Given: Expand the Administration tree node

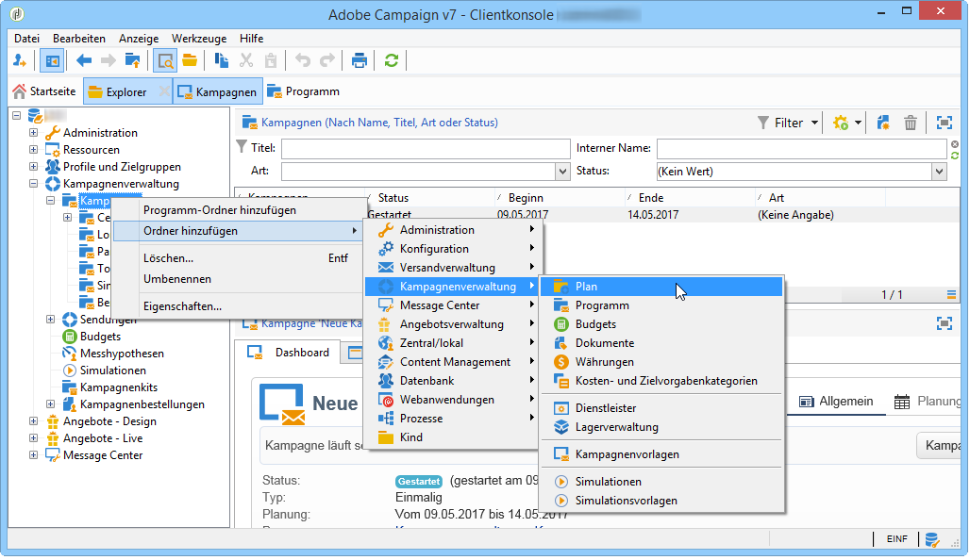Looking at the screenshot, I should click(33, 133).
